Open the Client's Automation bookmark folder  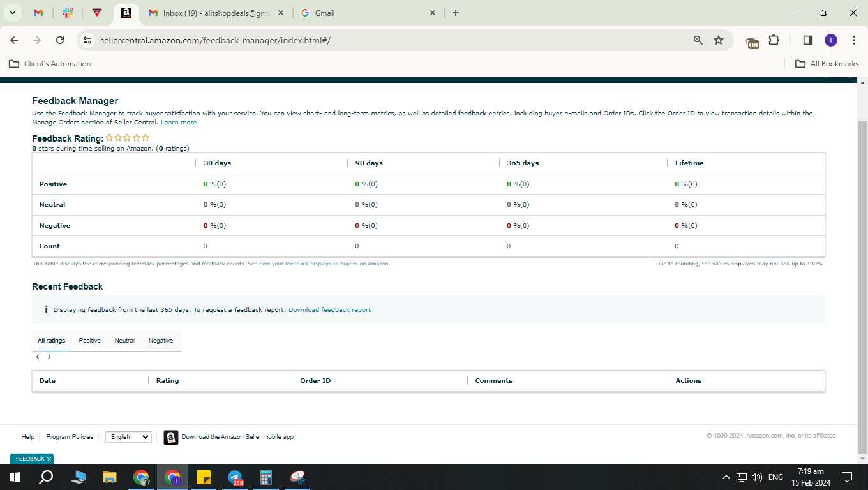(50, 64)
